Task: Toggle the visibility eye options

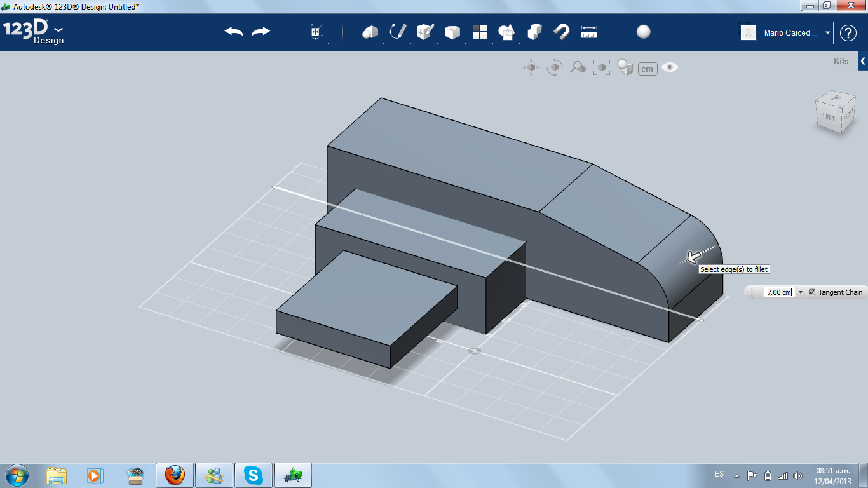Action: point(670,67)
